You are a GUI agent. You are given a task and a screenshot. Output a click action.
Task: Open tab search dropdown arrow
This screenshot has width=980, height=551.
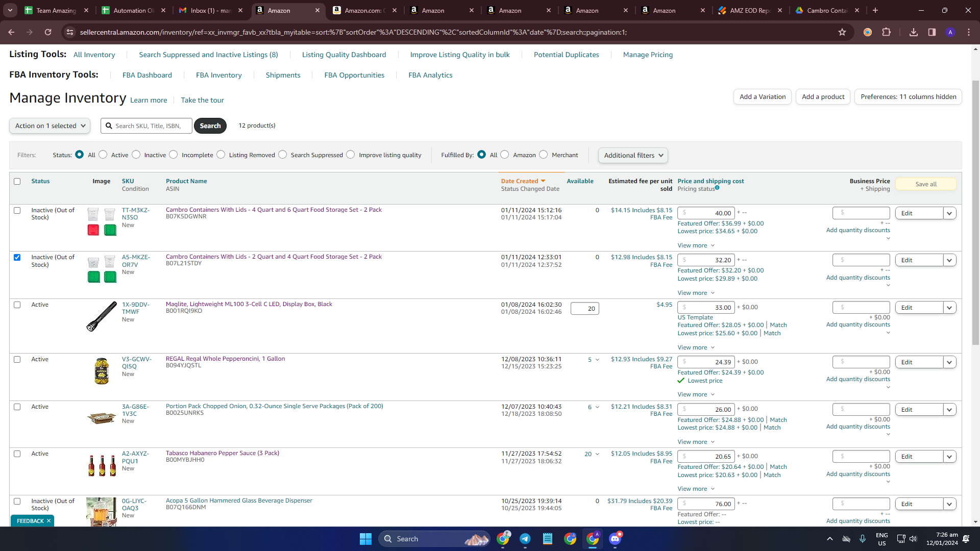10,10
